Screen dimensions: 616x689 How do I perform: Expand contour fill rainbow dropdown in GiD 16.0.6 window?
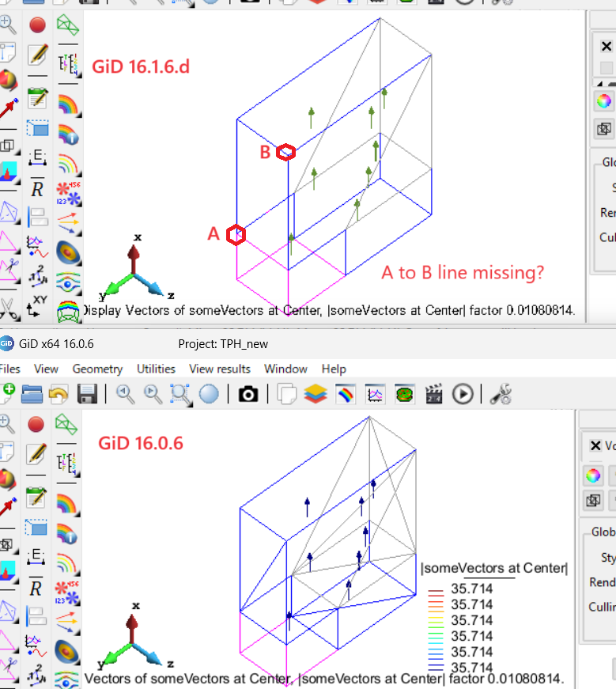[x=68, y=526]
